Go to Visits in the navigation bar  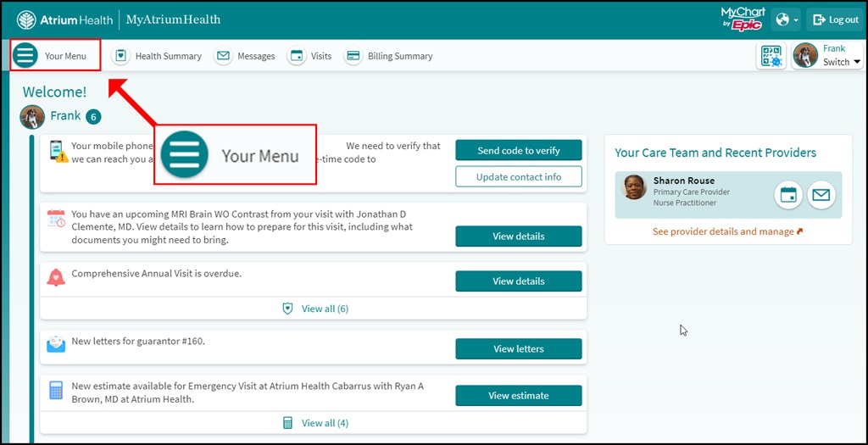tap(309, 56)
